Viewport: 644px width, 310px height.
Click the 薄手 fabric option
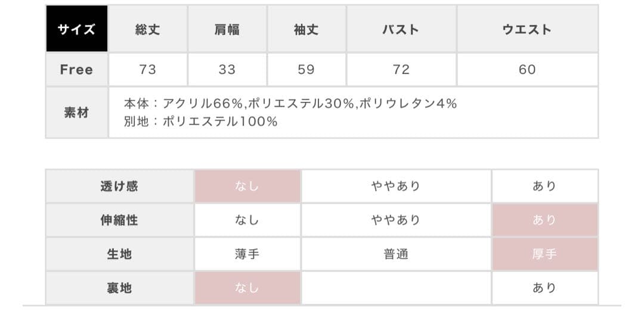click(x=247, y=254)
